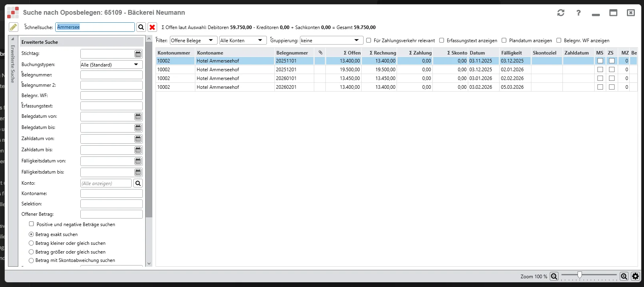The width and height of the screenshot is (644, 287).
Task: Click the pencil edit icon beside Schnellsuche
Action: (14, 27)
